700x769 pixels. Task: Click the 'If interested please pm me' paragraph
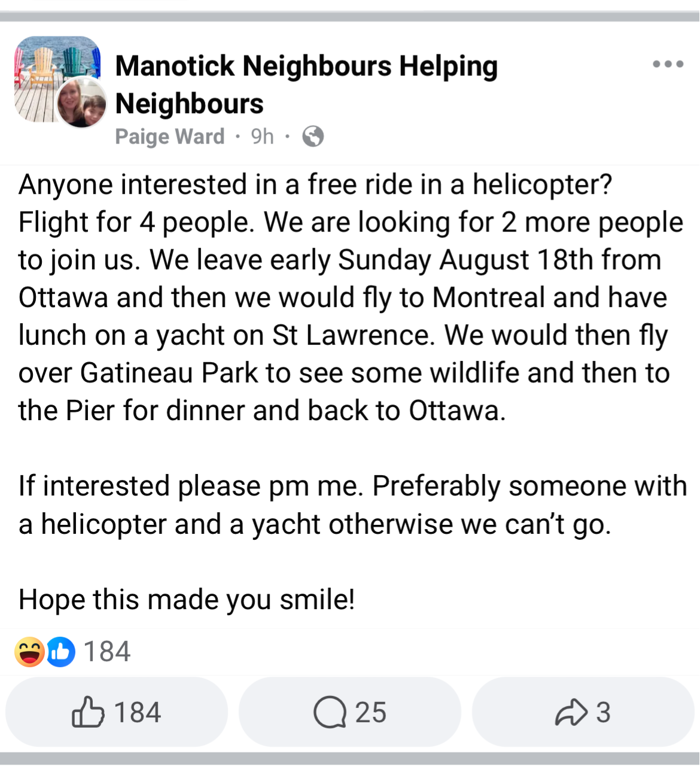(x=353, y=505)
